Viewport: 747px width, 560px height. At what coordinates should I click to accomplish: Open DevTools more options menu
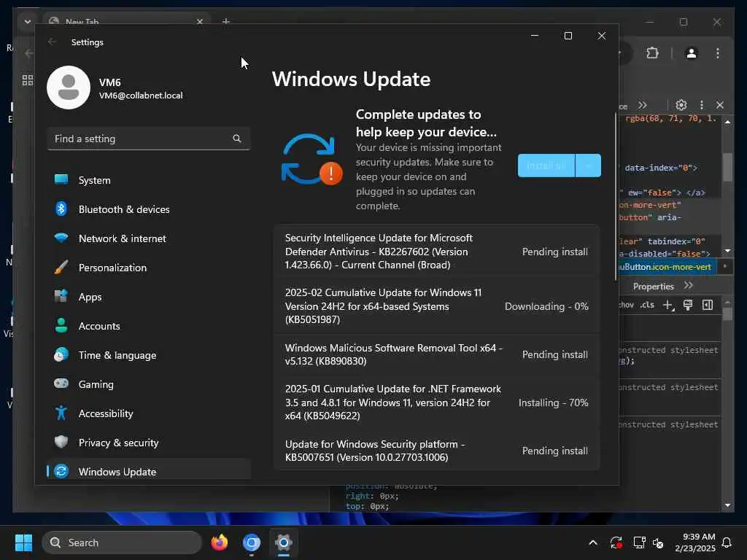pos(701,105)
